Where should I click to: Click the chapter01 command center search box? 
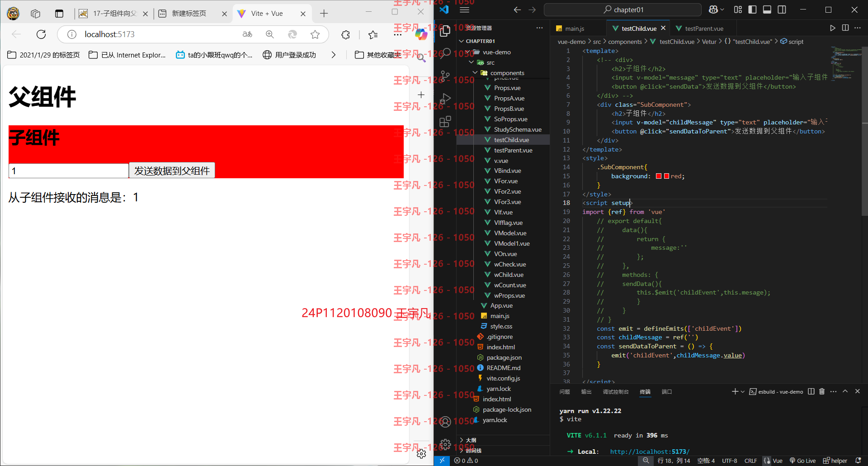623,10
